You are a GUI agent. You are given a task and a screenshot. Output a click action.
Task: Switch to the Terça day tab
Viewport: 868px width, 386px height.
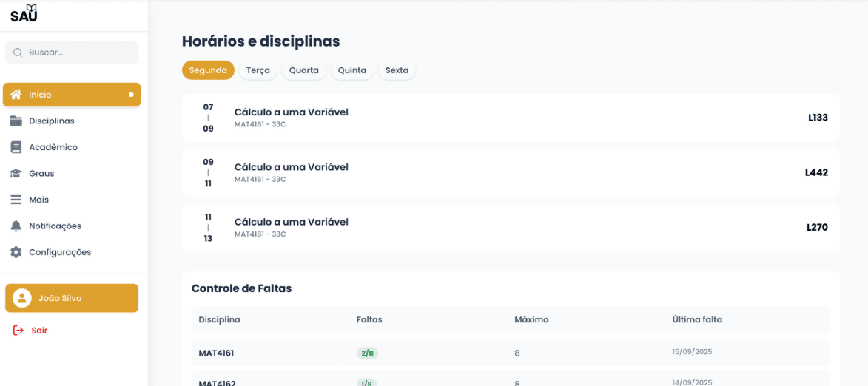pyautogui.click(x=258, y=70)
